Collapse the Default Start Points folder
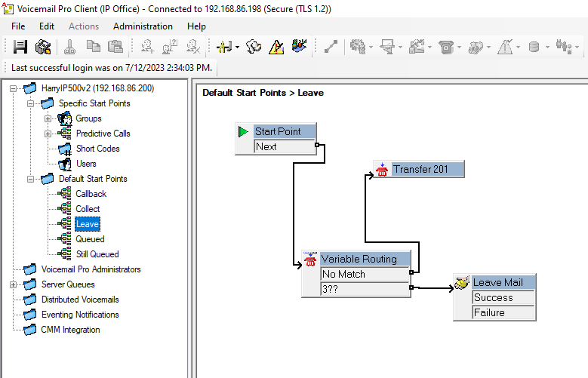This screenshot has width=588, height=378. tap(30, 179)
